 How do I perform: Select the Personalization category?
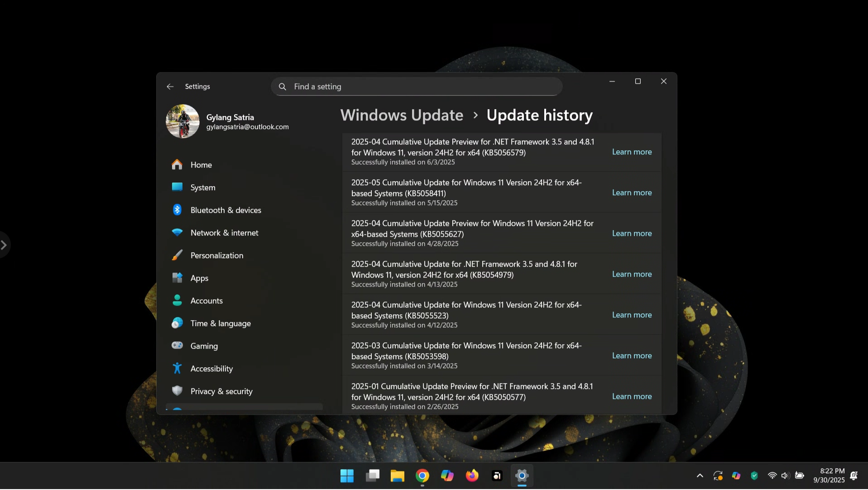(245, 255)
